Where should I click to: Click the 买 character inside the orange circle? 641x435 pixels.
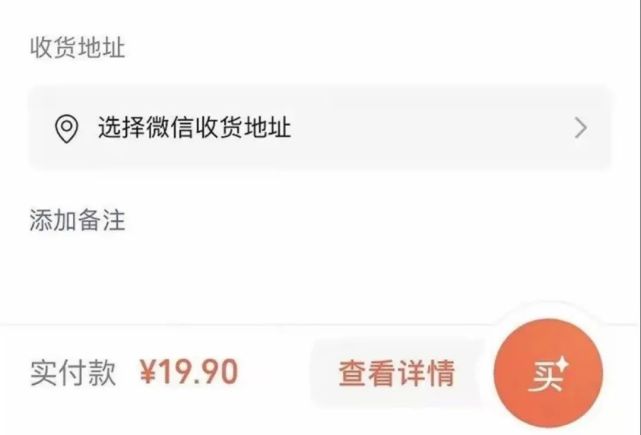point(546,377)
